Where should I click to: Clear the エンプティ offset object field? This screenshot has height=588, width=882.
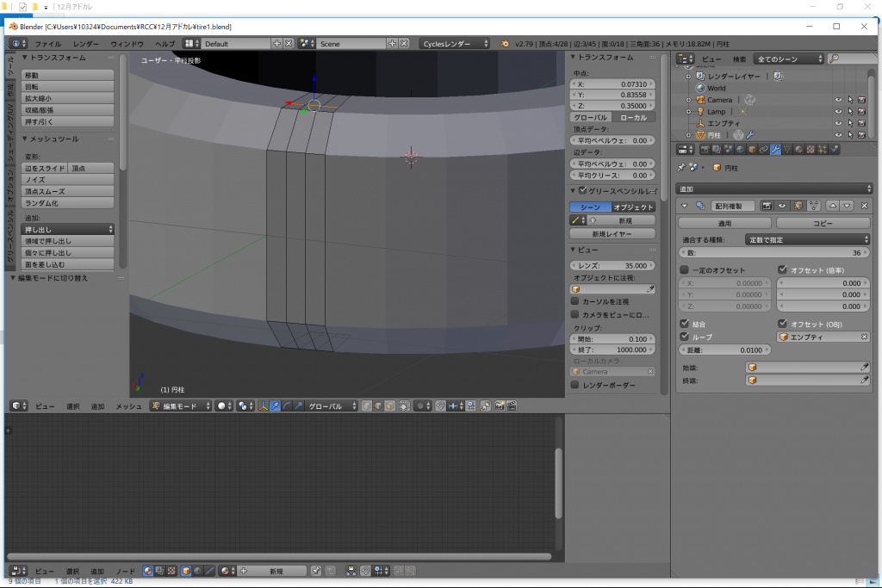(864, 337)
